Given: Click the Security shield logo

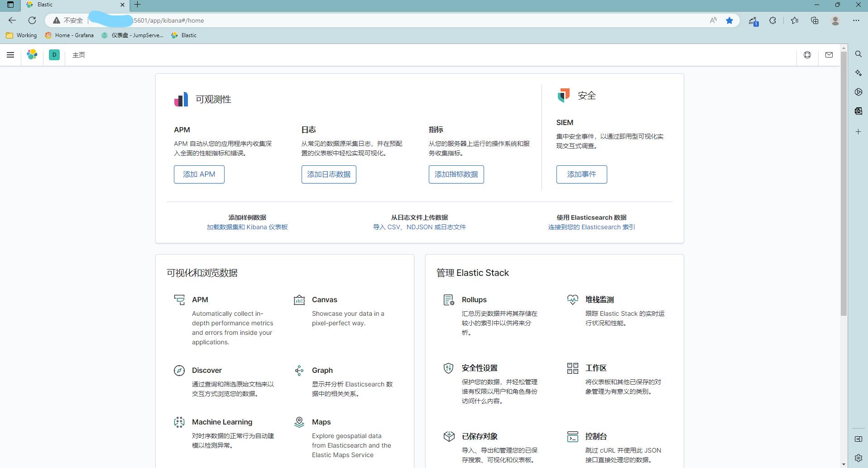Looking at the screenshot, I should coord(563,95).
